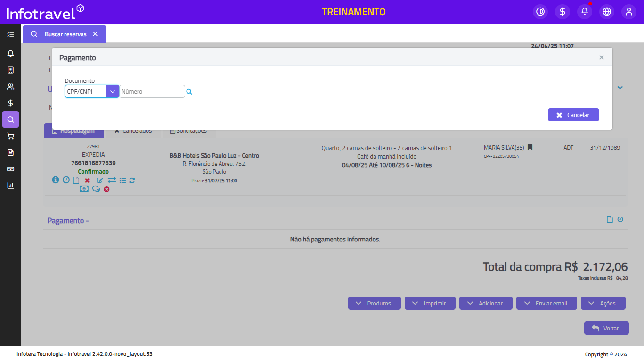Screen dimensions: 644x361
Task: Open the CPF/CNPJ document type dropdown
Action: coord(92,91)
